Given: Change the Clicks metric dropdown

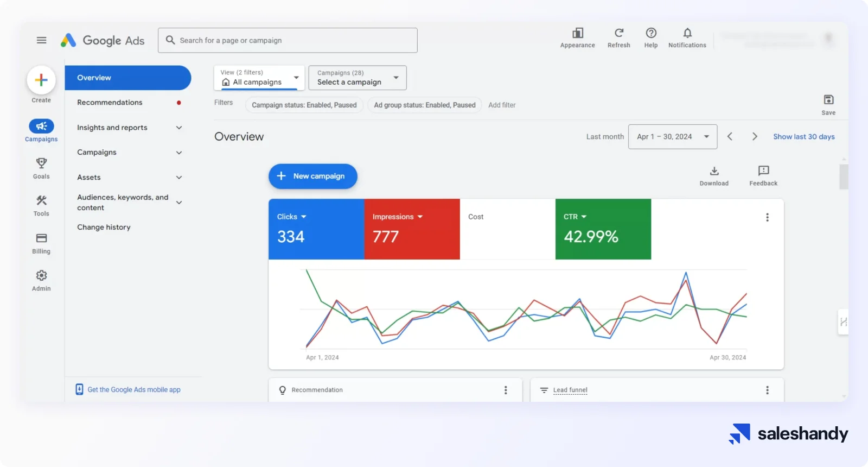Looking at the screenshot, I should point(292,217).
